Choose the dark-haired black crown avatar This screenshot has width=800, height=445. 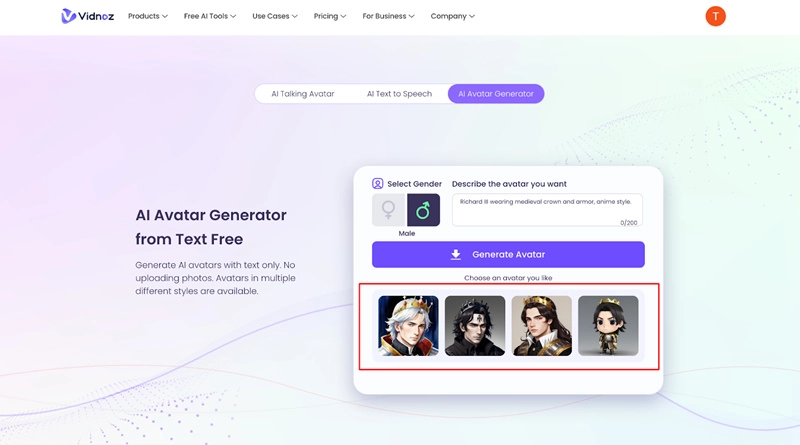point(475,326)
